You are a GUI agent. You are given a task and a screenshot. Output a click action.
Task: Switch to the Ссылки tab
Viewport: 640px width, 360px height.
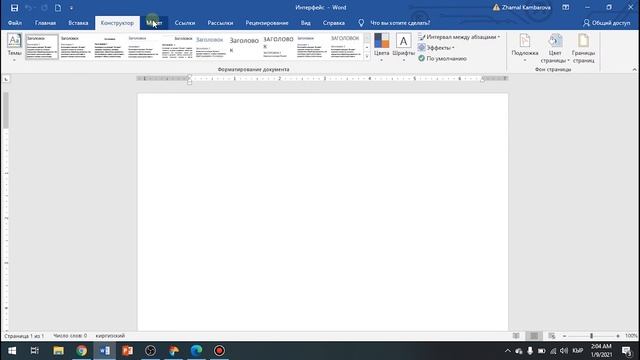point(185,23)
